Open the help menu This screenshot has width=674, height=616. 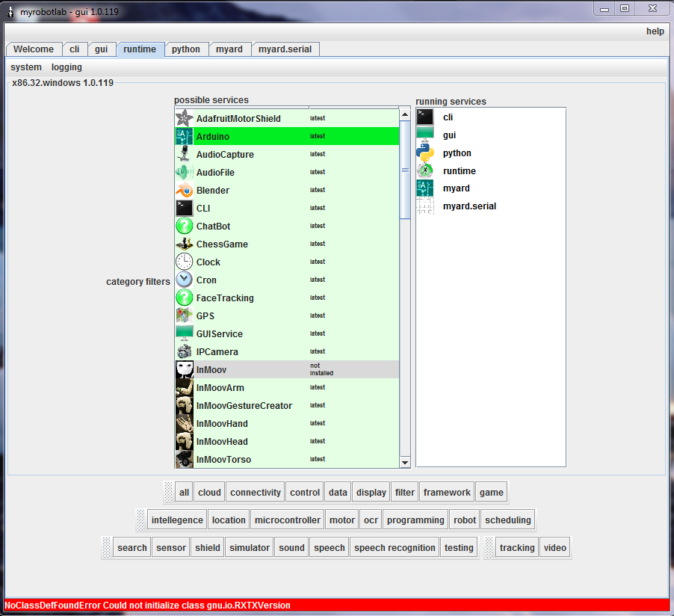[x=655, y=31]
